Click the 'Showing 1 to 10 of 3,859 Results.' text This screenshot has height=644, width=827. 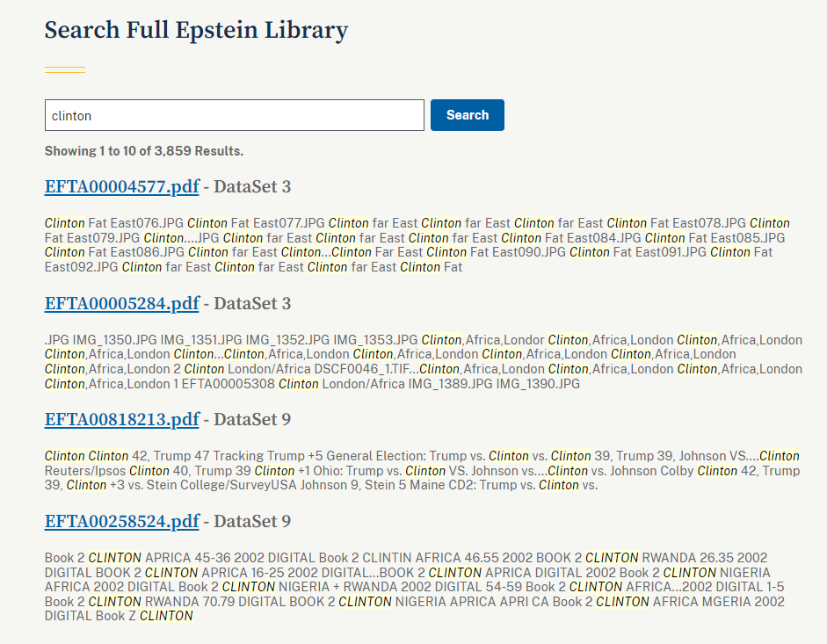tap(144, 151)
